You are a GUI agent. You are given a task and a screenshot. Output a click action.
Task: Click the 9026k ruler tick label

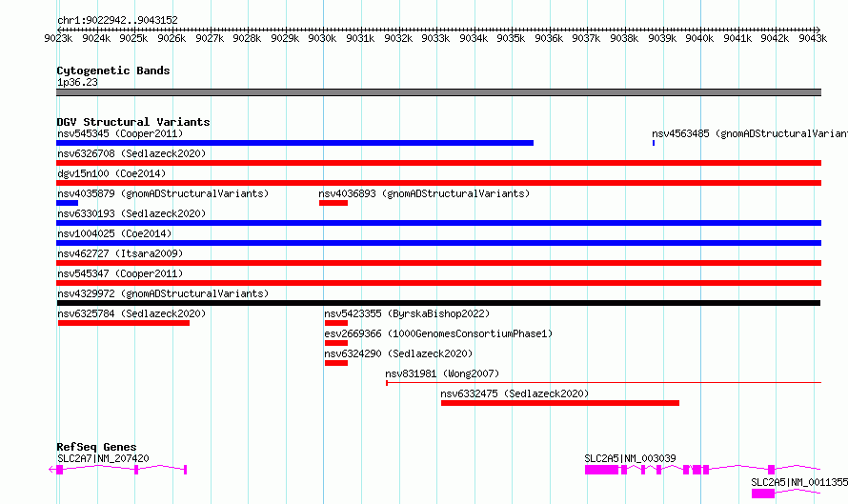pos(172,38)
